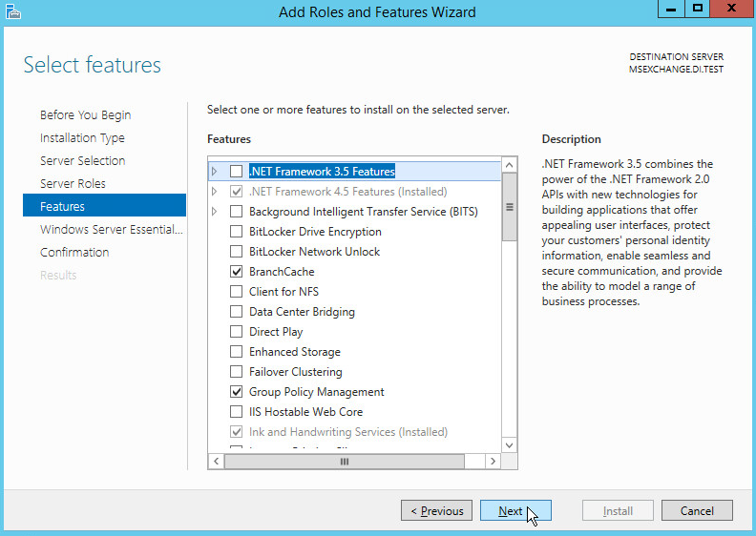The width and height of the screenshot is (756, 536).
Task: Tick the Failover Clustering checkbox
Action: point(236,372)
